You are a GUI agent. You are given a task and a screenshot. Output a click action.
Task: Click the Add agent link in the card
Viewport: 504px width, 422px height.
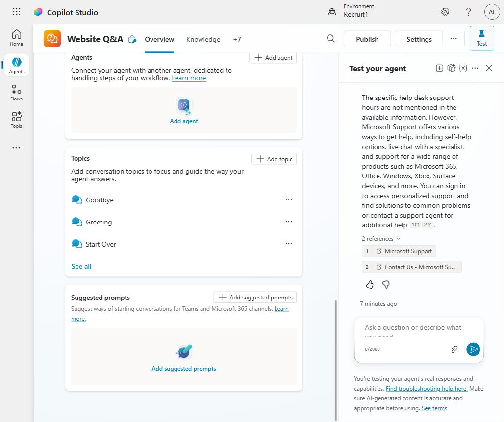pyautogui.click(x=184, y=121)
